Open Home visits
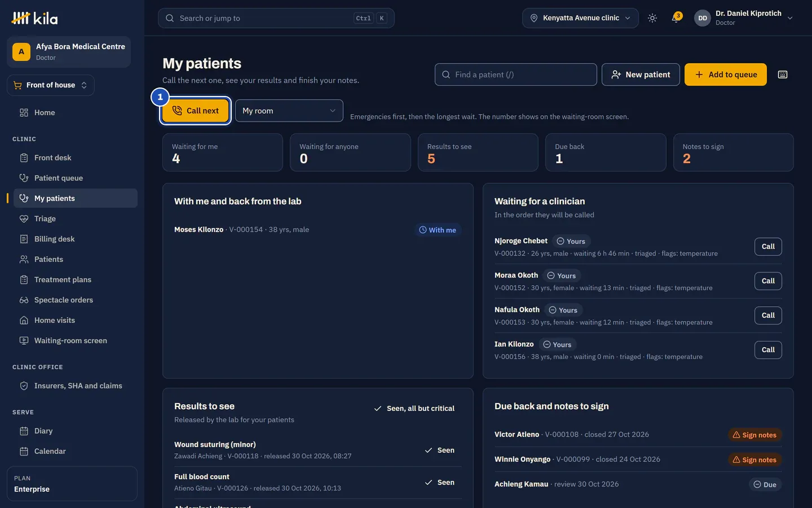The width and height of the screenshot is (812, 508). 76,320
